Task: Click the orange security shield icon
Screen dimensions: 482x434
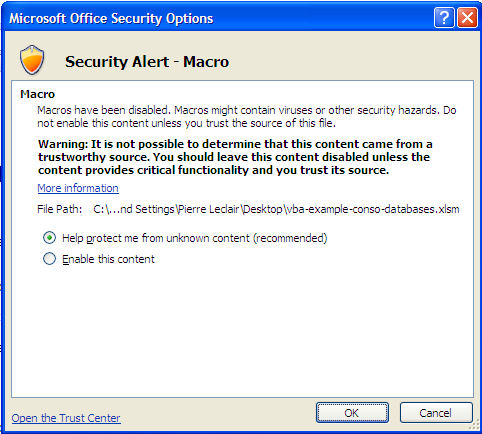Action: pos(32,60)
